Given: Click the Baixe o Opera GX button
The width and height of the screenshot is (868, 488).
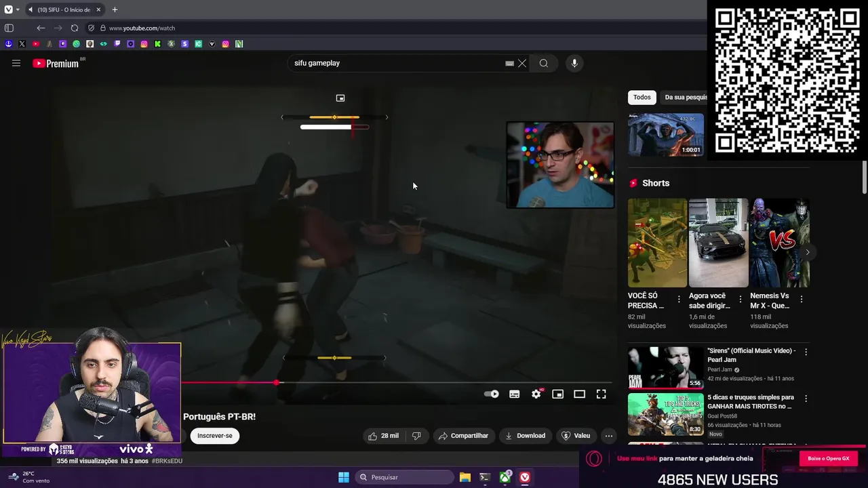Looking at the screenshot, I should coord(829,459).
